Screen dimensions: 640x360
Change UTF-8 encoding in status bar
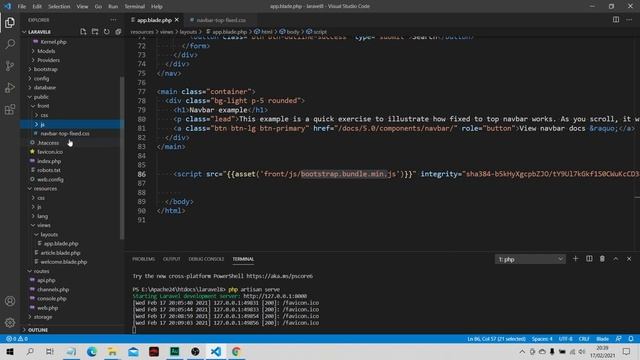coord(565,339)
